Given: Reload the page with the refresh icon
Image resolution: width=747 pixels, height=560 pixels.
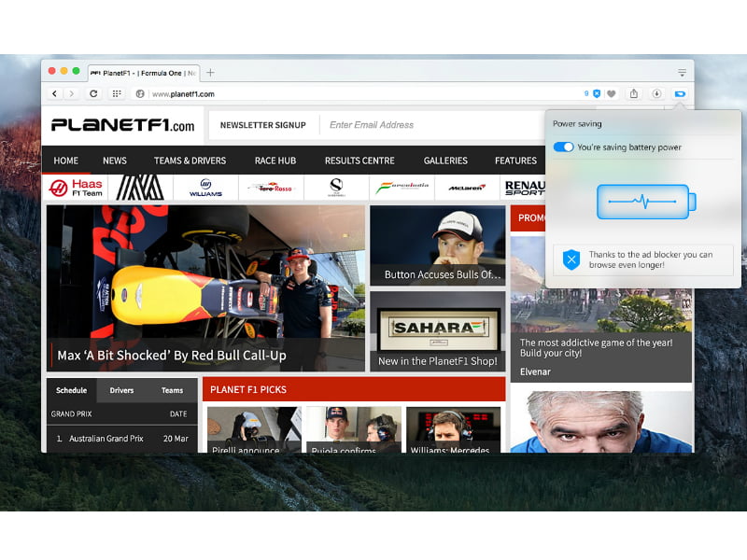Looking at the screenshot, I should (x=93, y=93).
